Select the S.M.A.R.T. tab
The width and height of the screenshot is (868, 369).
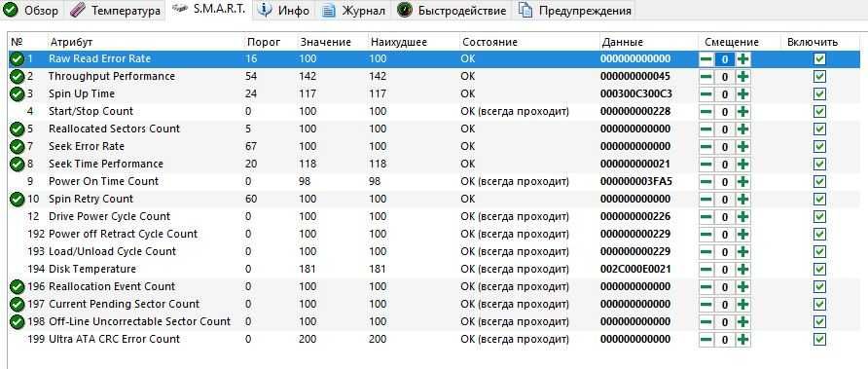click(x=208, y=10)
